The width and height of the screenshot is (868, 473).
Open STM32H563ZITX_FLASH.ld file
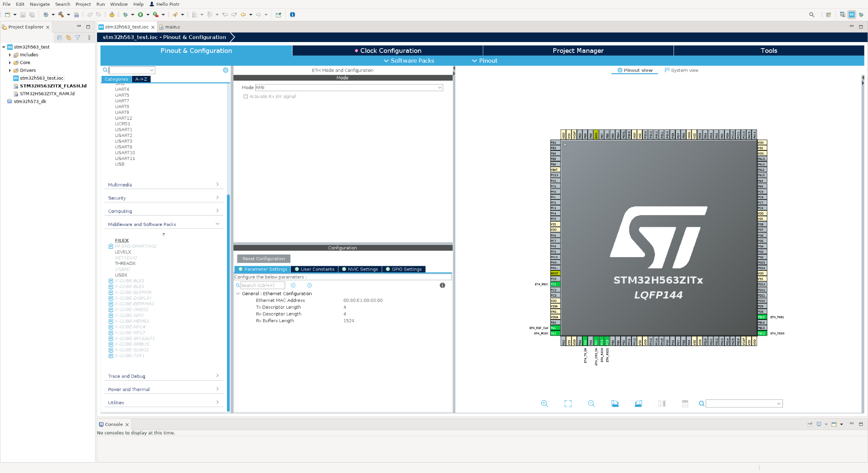53,86
